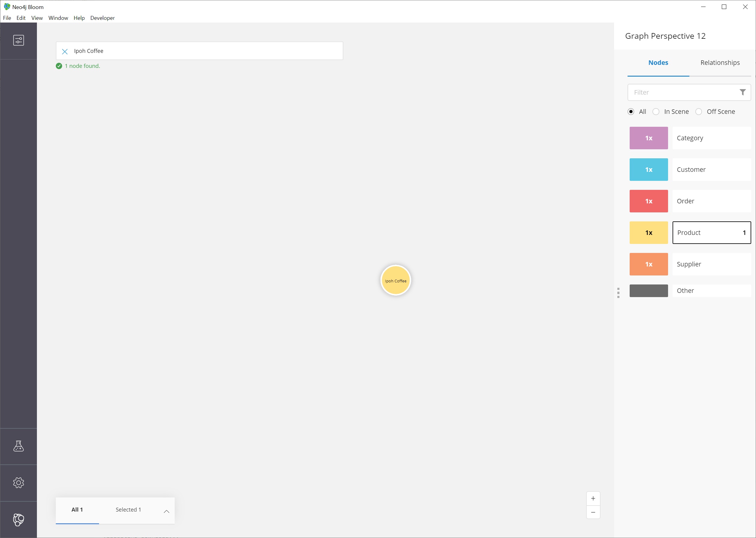Click the Product node yellow color swatch
This screenshot has height=538, width=756.
pos(649,232)
